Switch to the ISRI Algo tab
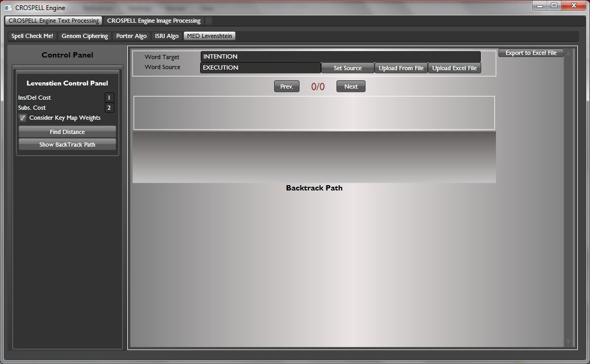This screenshot has height=364, width=590. tap(166, 36)
